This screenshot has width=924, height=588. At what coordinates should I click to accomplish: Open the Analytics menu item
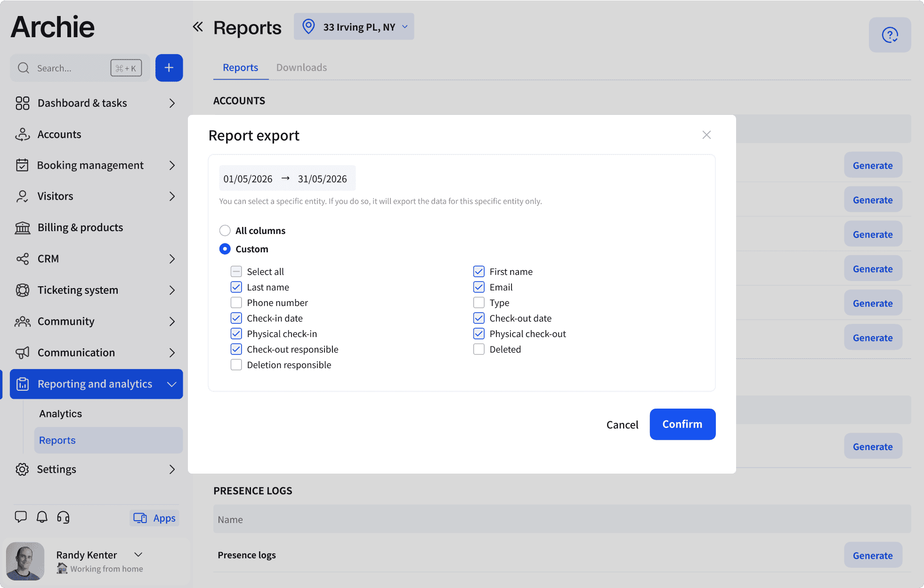pyautogui.click(x=60, y=413)
